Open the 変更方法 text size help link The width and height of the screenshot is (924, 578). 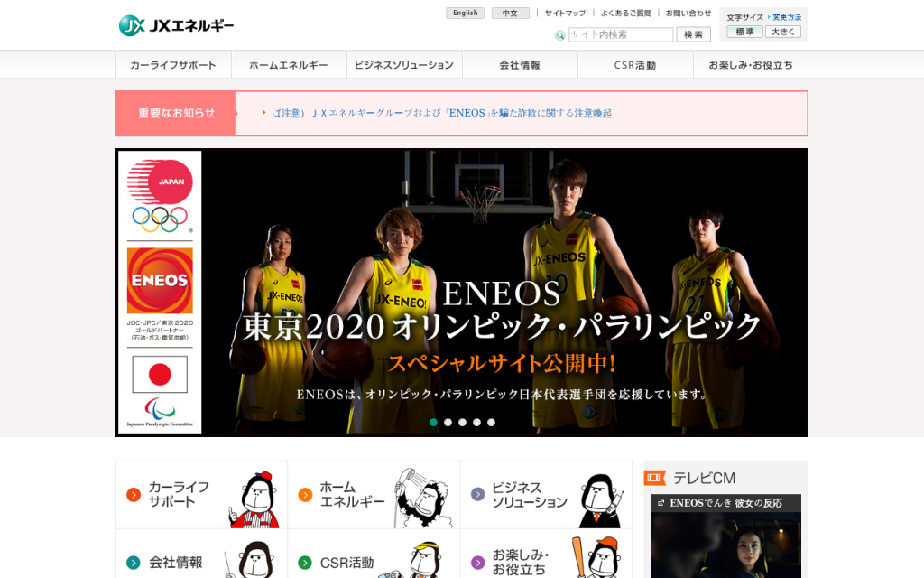[787, 17]
